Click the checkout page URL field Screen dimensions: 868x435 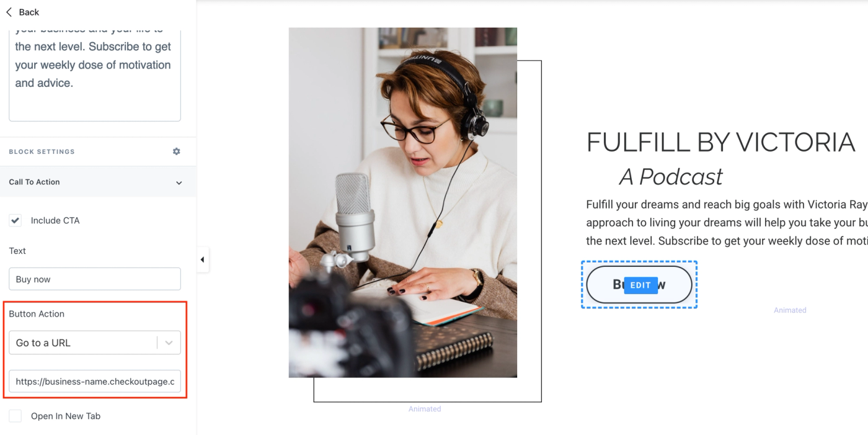[x=95, y=381]
